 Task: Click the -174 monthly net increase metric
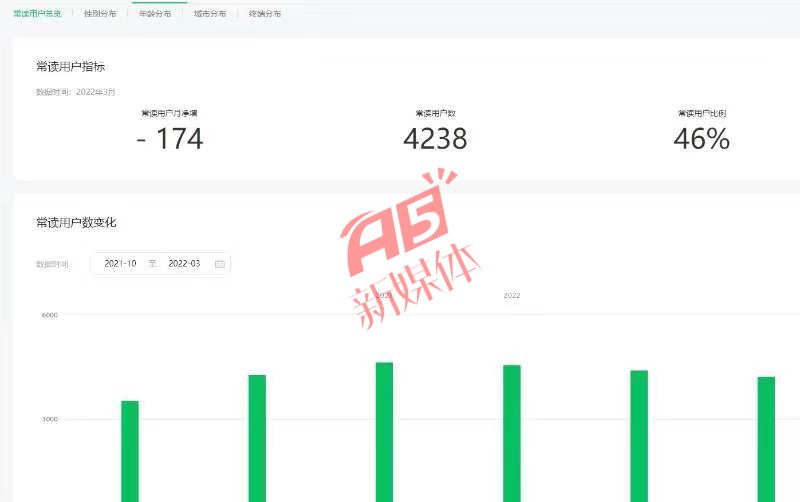[170, 138]
